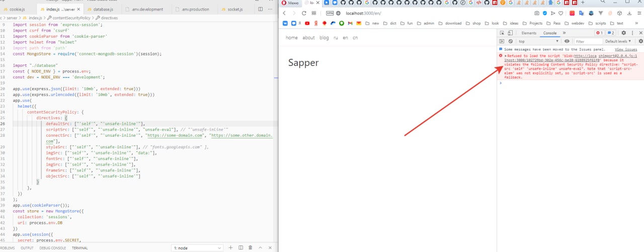
Task: Open DevTools settings gear
Action: [624, 33]
